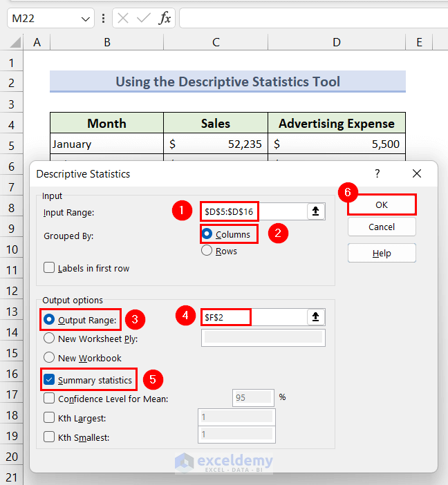Enable the Kth Largest checkbox
Image resolution: width=448 pixels, height=485 pixels.
coord(49,417)
